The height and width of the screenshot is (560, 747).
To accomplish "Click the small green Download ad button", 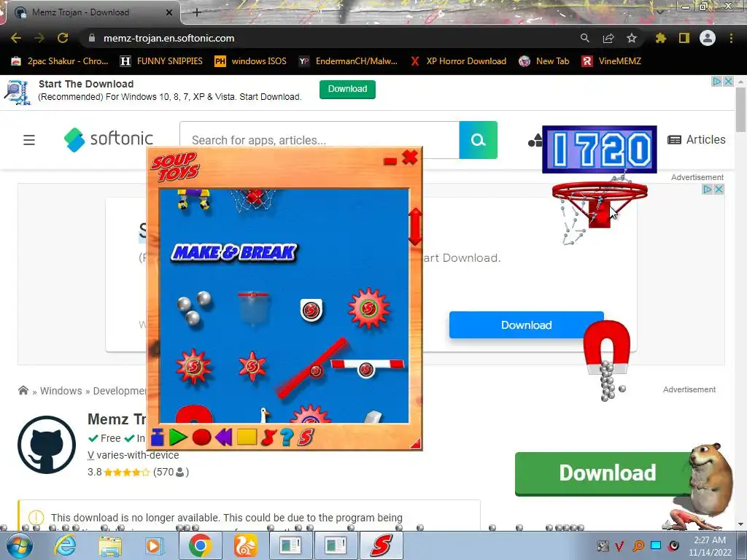I will [347, 89].
